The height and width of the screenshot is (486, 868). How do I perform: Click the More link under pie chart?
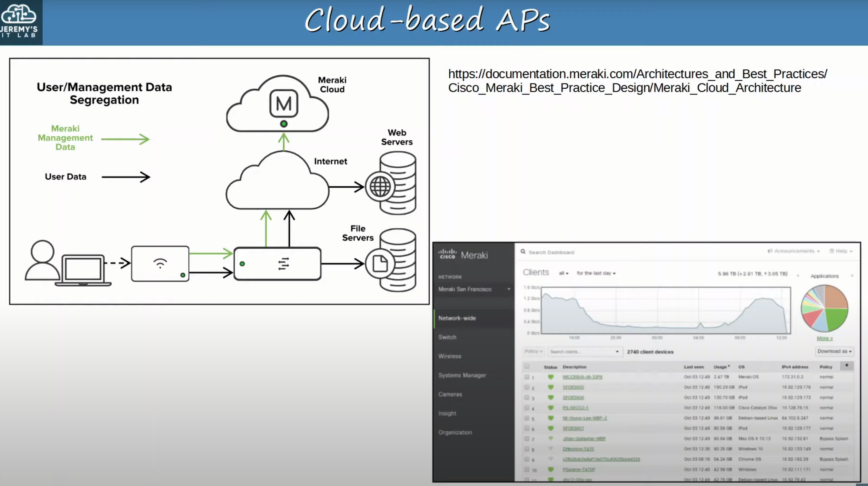tap(825, 338)
